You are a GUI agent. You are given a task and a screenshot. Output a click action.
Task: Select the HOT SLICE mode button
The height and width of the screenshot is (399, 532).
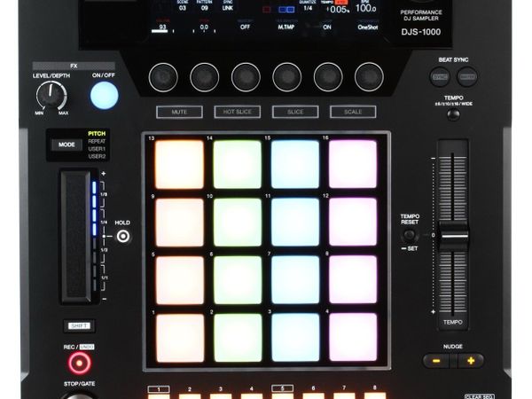point(237,113)
